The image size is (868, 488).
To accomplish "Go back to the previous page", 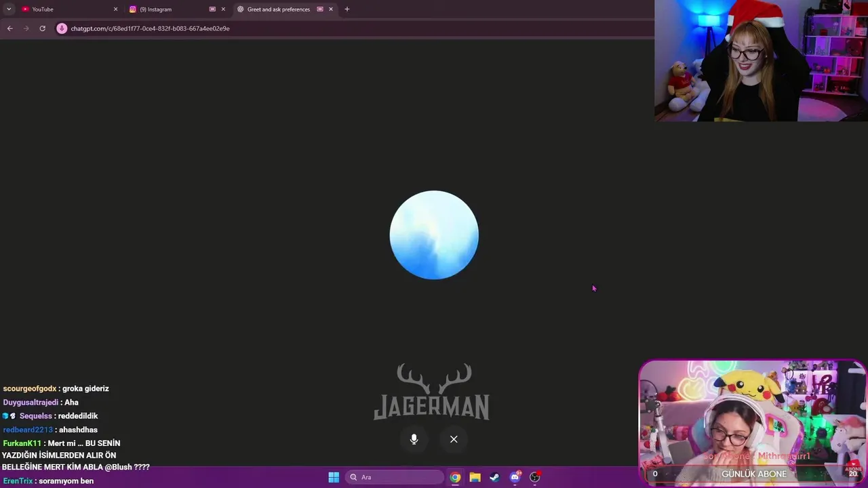I will click(9, 28).
